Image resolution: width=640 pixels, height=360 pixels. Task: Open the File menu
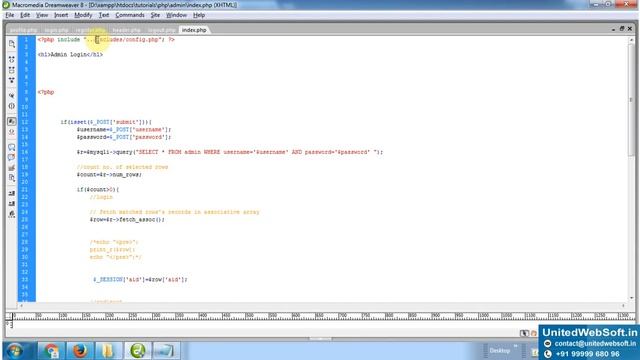(x=9, y=15)
